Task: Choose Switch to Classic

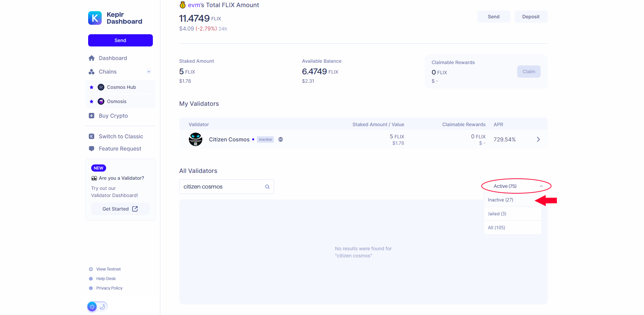Action: pyautogui.click(x=121, y=136)
